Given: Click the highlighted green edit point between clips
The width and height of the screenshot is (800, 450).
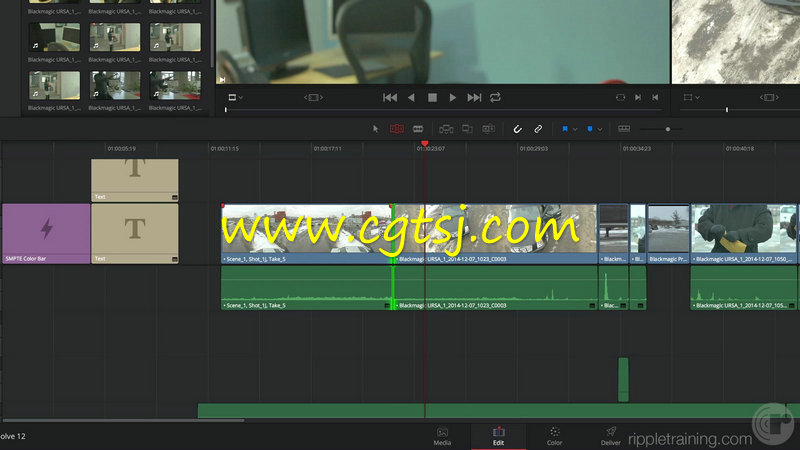Looking at the screenshot, I should click(x=393, y=257).
